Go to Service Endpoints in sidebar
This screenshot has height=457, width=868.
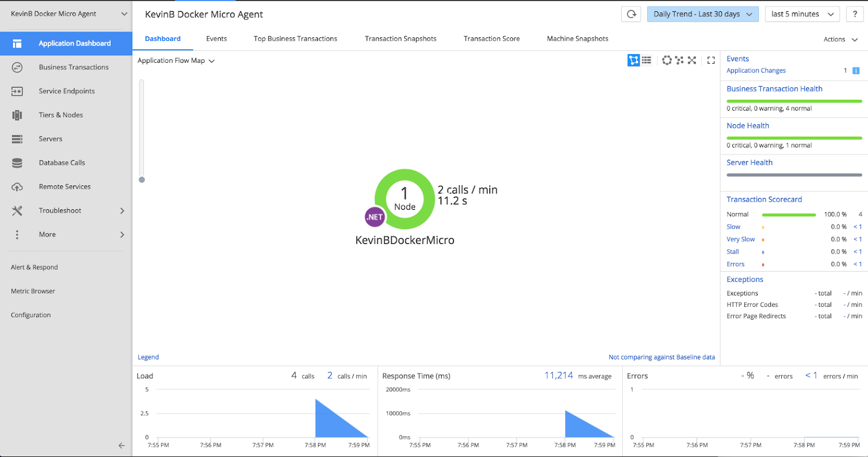66,91
